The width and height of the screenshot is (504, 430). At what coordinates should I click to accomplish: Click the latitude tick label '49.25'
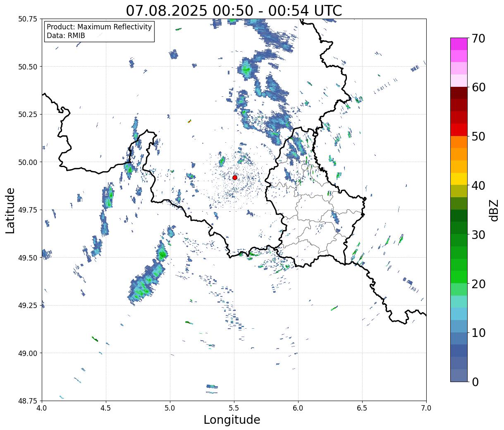[27, 306]
